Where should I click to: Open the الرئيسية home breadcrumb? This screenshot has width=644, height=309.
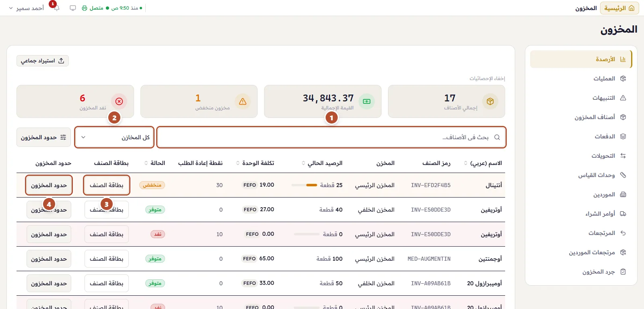[x=619, y=8]
